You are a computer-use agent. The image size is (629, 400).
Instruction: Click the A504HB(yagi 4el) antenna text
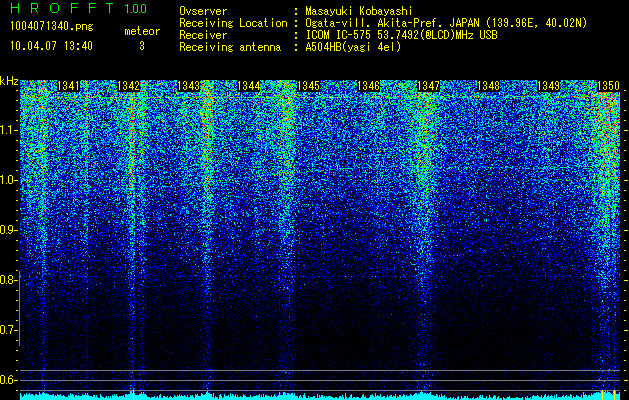point(353,47)
